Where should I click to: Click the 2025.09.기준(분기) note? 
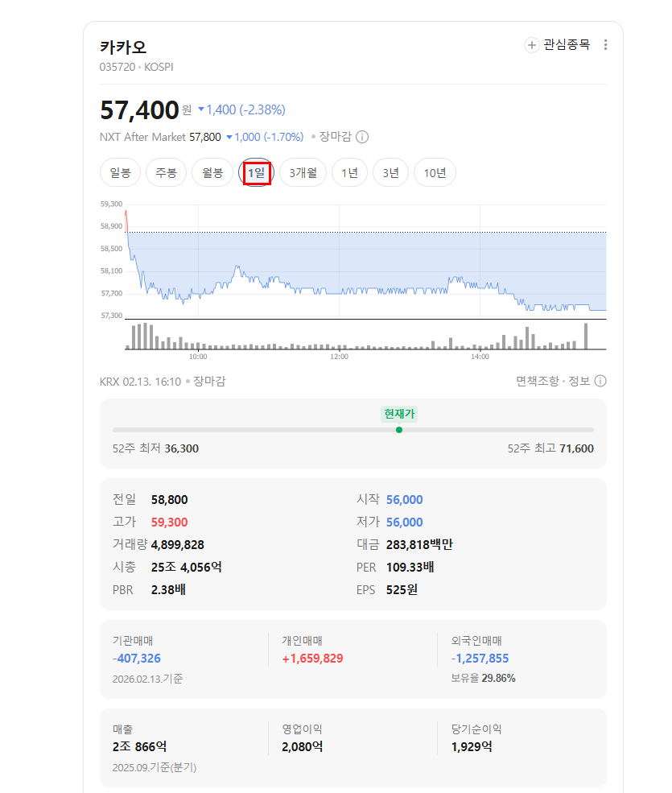pos(155,768)
